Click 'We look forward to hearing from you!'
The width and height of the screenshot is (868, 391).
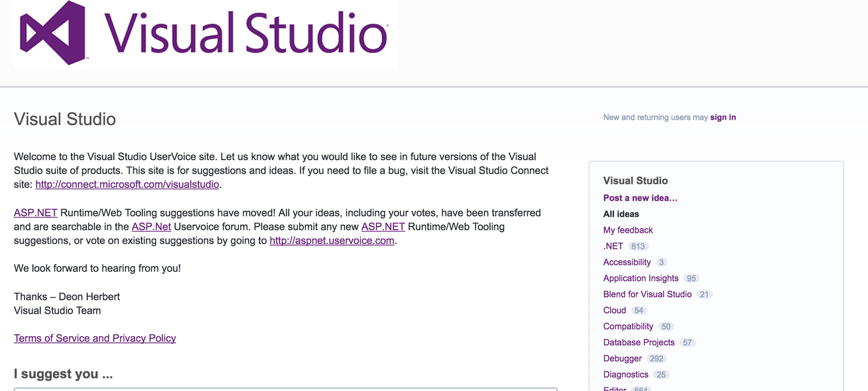tap(97, 268)
